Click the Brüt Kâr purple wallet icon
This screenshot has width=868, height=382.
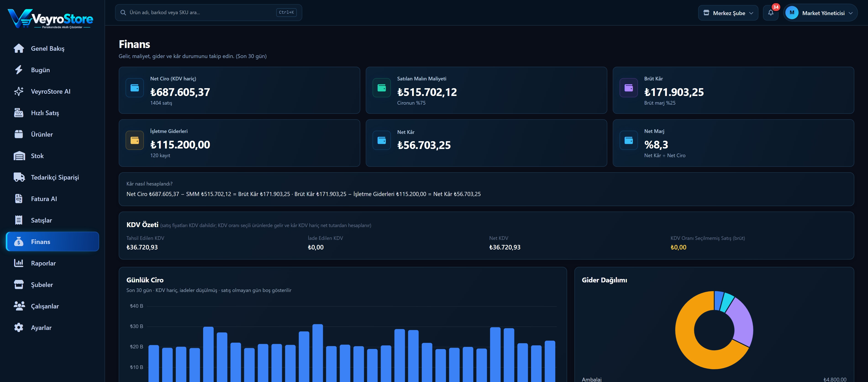[x=629, y=88]
